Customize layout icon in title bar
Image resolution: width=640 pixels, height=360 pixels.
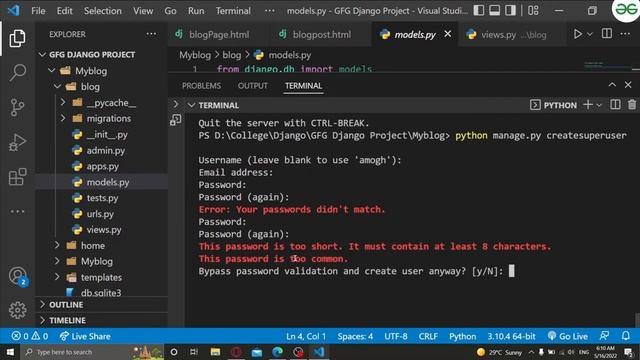pyautogui.click(x=533, y=11)
